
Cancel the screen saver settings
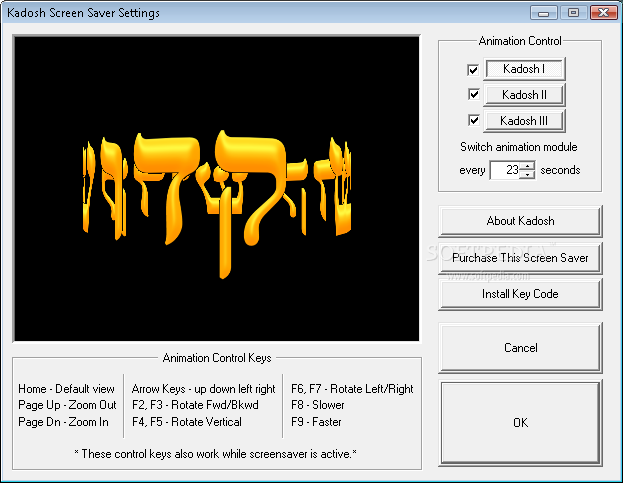520,348
